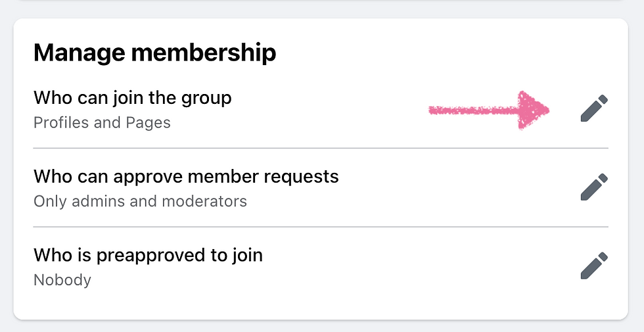
Task: Click the "Manage membership" heading
Action: pyautogui.click(x=155, y=53)
